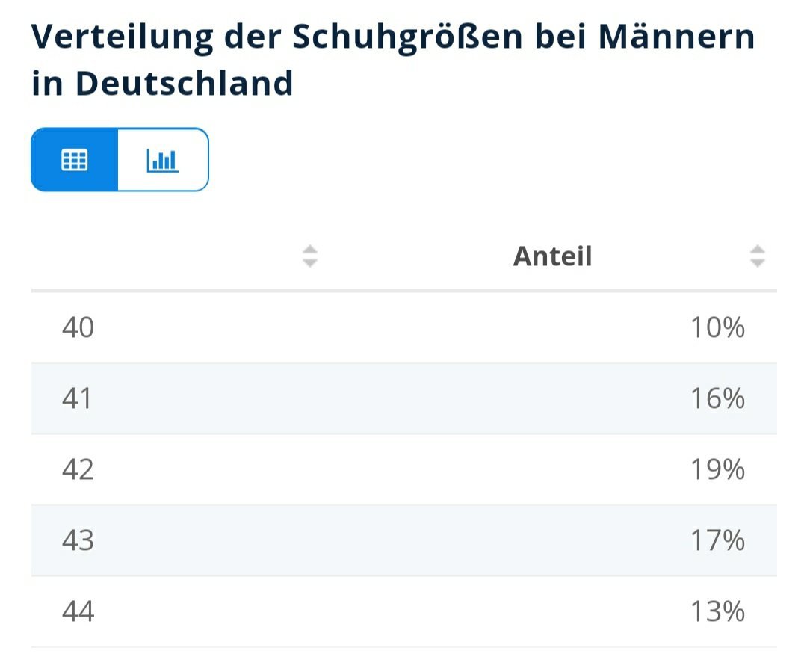This screenshot has height=672, width=807.
Task: Click the 19% share value
Action: click(x=717, y=469)
